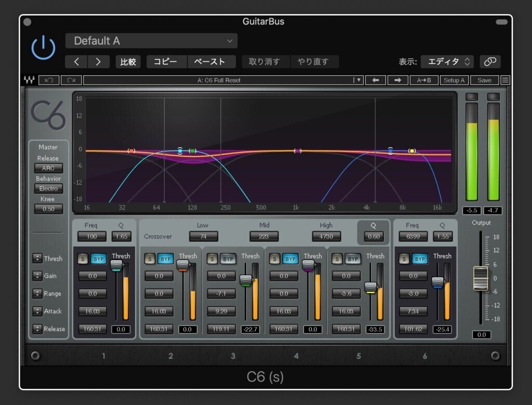
Task: Click the crossover Q field 0.60
Action: pos(374,236)
